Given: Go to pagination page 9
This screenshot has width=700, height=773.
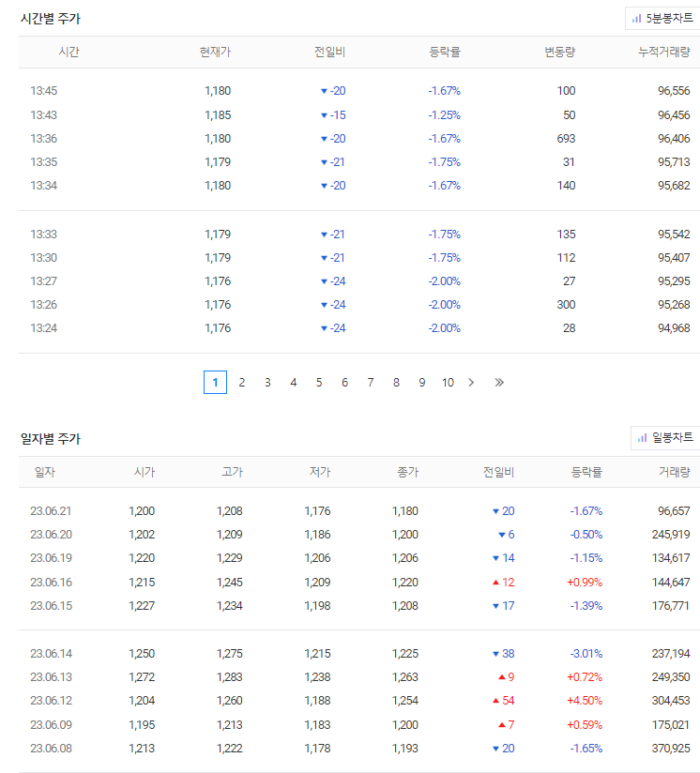Looking at the screenshot, I should (x=422, y=383).
